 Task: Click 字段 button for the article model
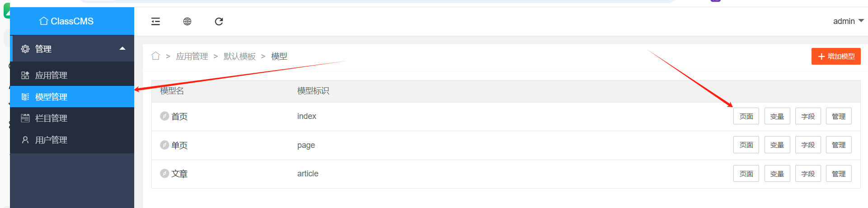(x=808, y=174)
